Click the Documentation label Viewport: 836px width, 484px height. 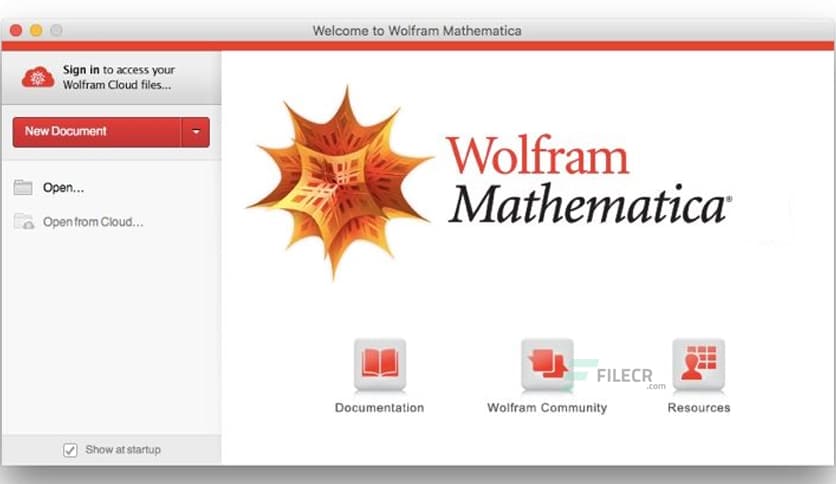pyautogui.click(x=380, y=408)
